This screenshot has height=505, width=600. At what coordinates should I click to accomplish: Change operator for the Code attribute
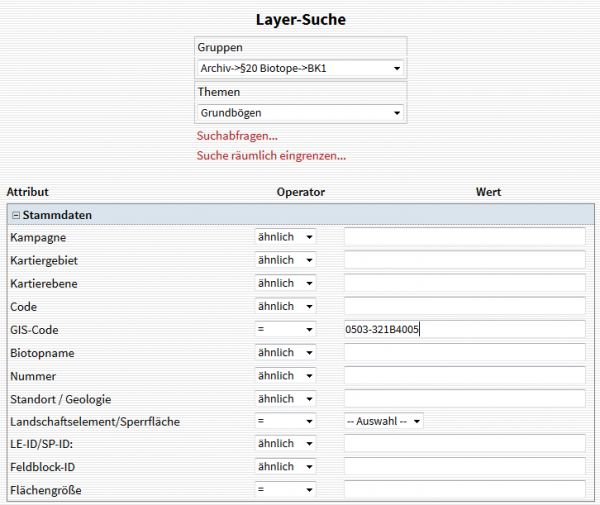tap(285, 306)
